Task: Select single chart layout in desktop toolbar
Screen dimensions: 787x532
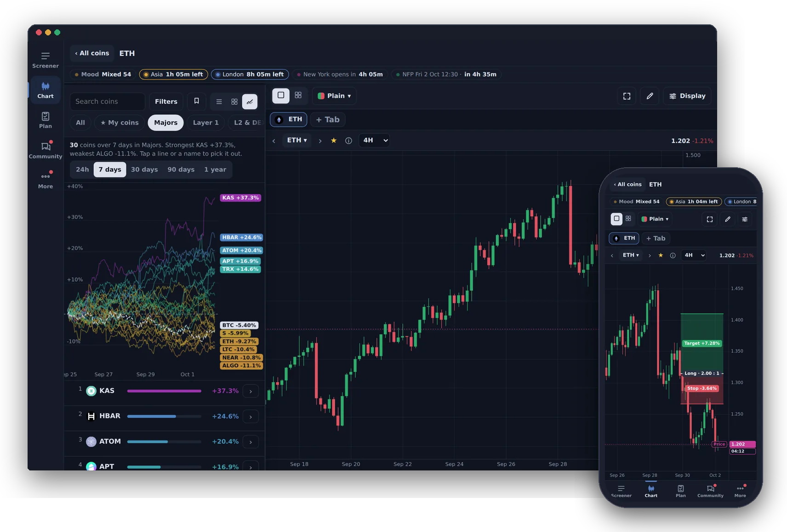Action: pyautogui.click(x=281, y=96)
